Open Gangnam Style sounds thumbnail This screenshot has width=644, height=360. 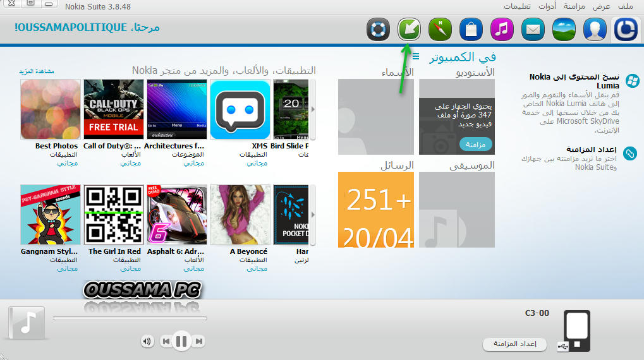coord(51,215)
